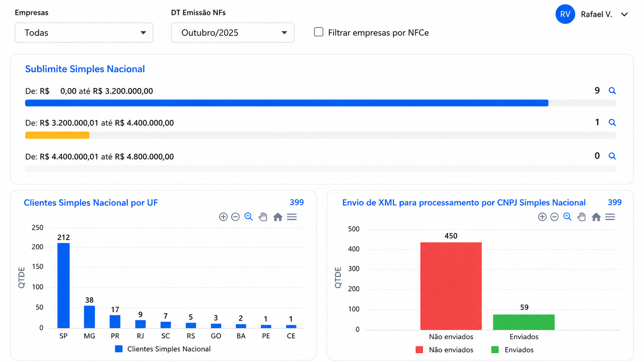
Task: Click the Clientes Simples Nacional por UF title
Action: click(91, 203)
